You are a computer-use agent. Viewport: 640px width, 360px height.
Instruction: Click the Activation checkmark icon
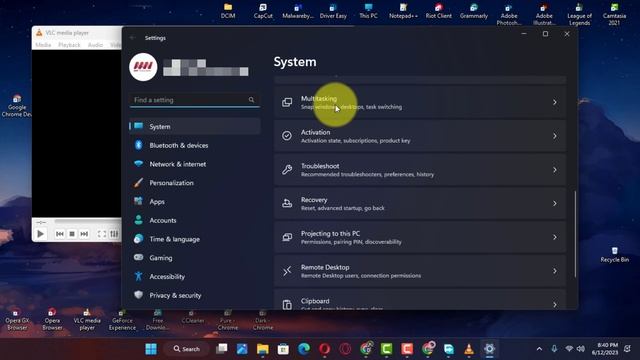(287, 136)
